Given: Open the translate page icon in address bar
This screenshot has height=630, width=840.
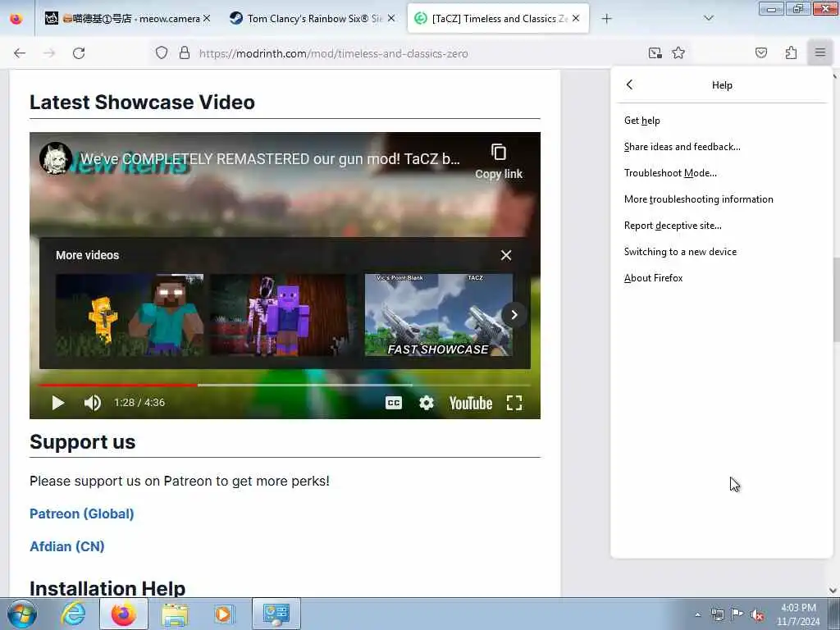Looking at the screenshot, I should (x=655, y=52).
